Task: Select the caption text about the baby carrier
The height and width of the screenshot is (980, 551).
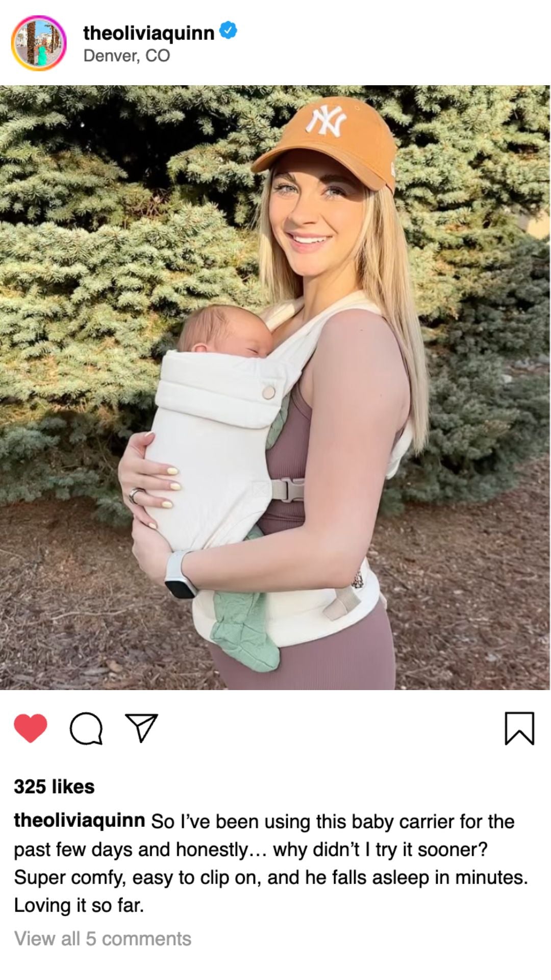Action: [271, 863]
